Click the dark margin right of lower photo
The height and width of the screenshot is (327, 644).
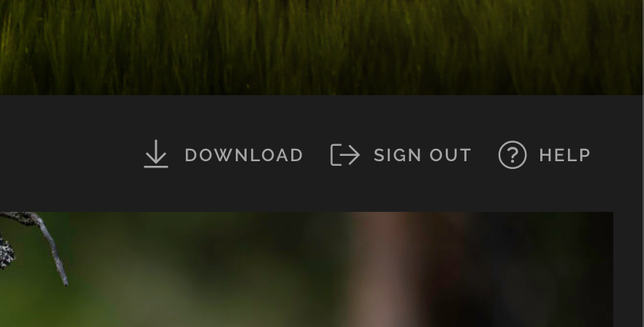point(628,269)
